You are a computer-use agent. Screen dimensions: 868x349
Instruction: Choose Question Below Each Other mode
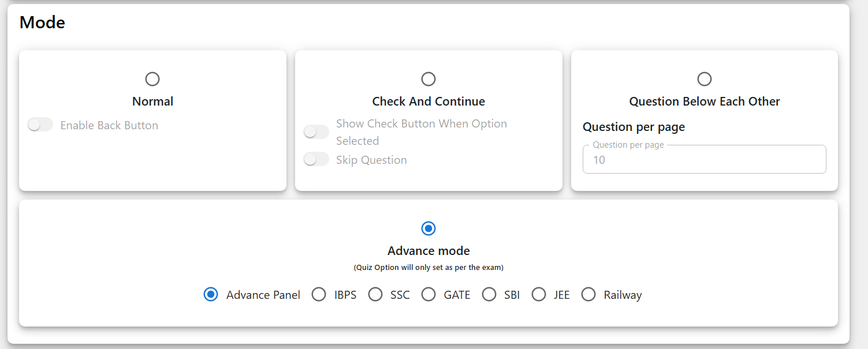click(705, 79)
